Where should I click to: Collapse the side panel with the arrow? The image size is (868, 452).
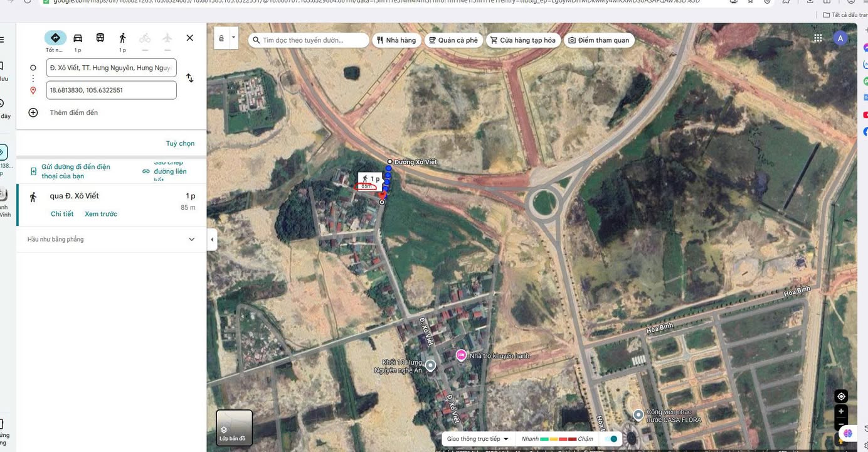[212, 239]
